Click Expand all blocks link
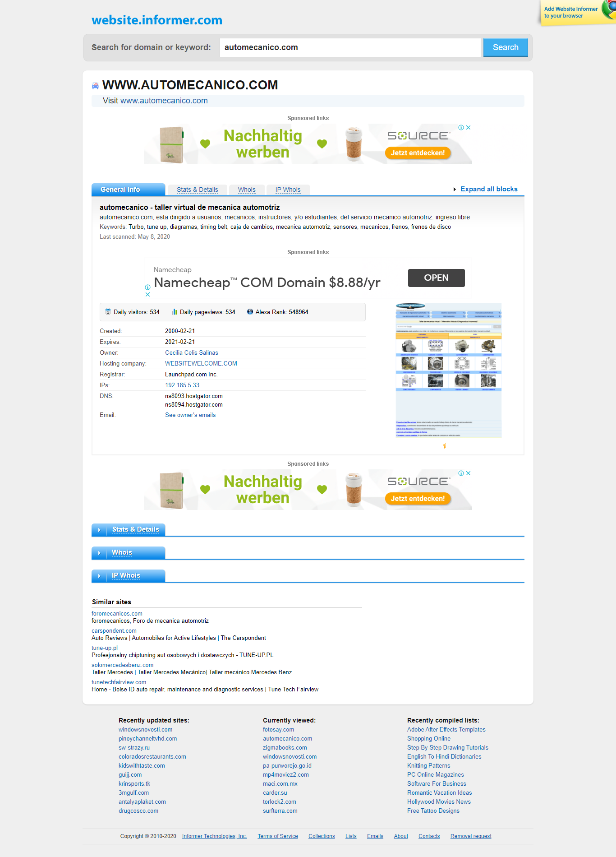 point(489,189)
